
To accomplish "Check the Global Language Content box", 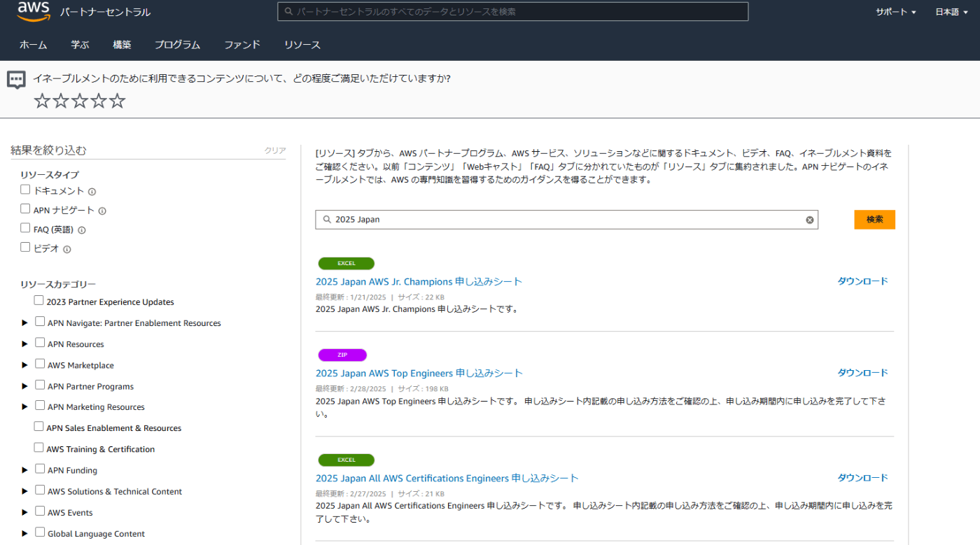I will pyautogui.click(x=40, y=532).
